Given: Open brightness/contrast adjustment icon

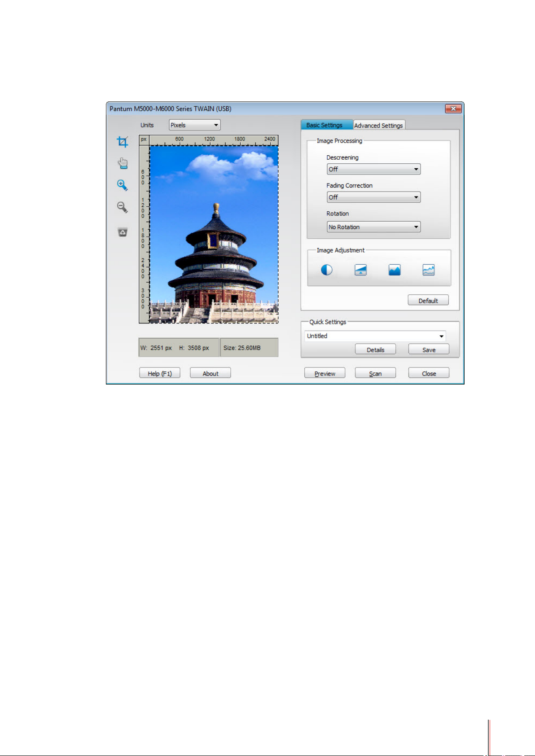Looking at the screenshot, I should tap(327, 270).
